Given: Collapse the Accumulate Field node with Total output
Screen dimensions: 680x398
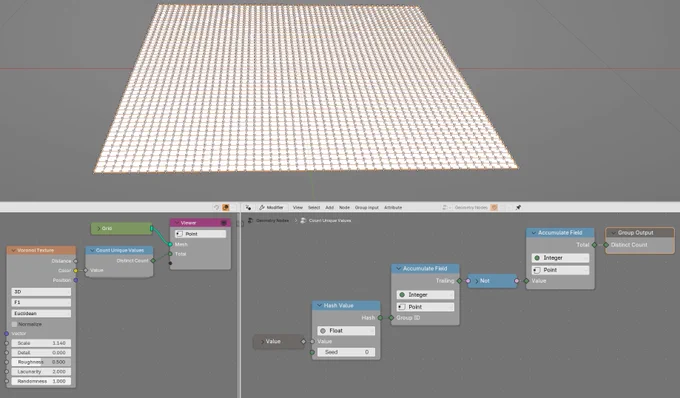Looking at the screenshot, I should coord(533,233).
